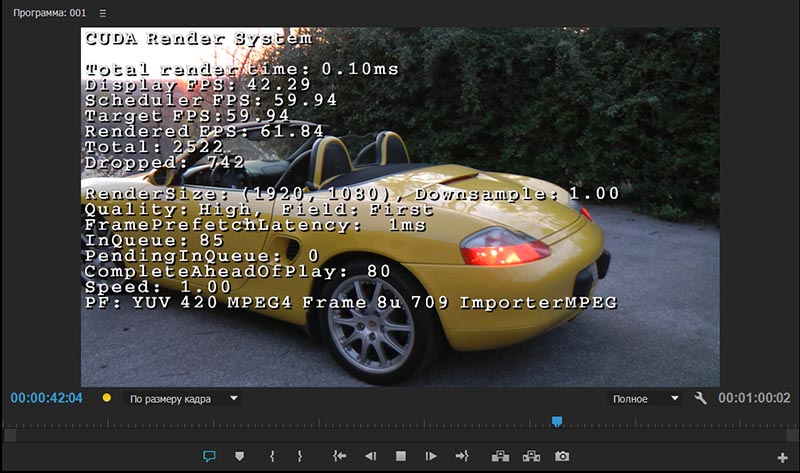This screenshot has width=800, height=473.
Task: Click the right handle of zoom scroll bar
Action: click(792, 435)
